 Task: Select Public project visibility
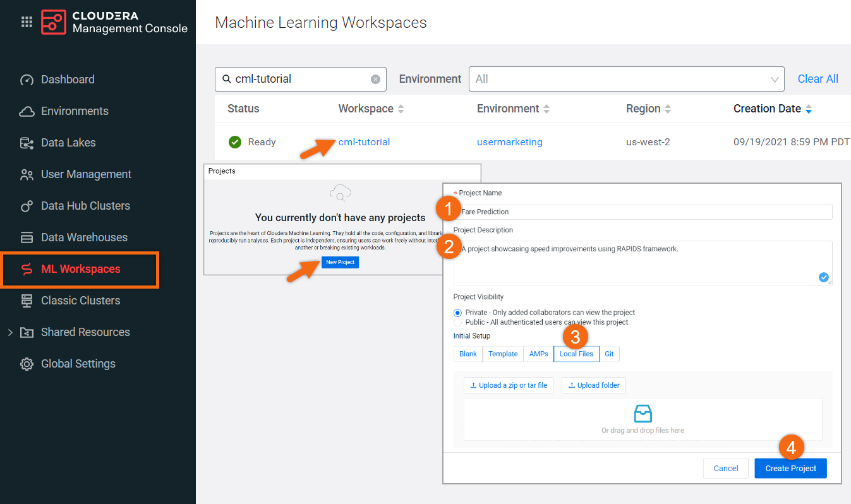click(458, 322)
